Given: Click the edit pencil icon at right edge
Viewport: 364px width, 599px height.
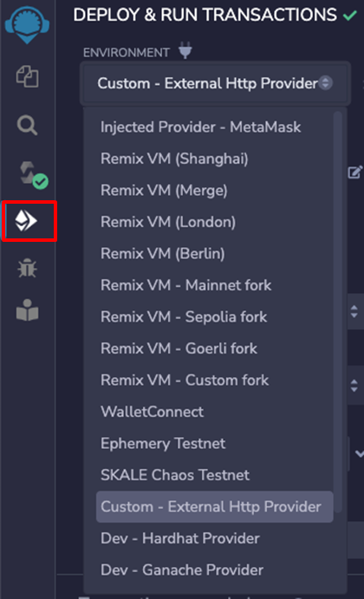Looking at the screenshot, I should pos(354,173).
